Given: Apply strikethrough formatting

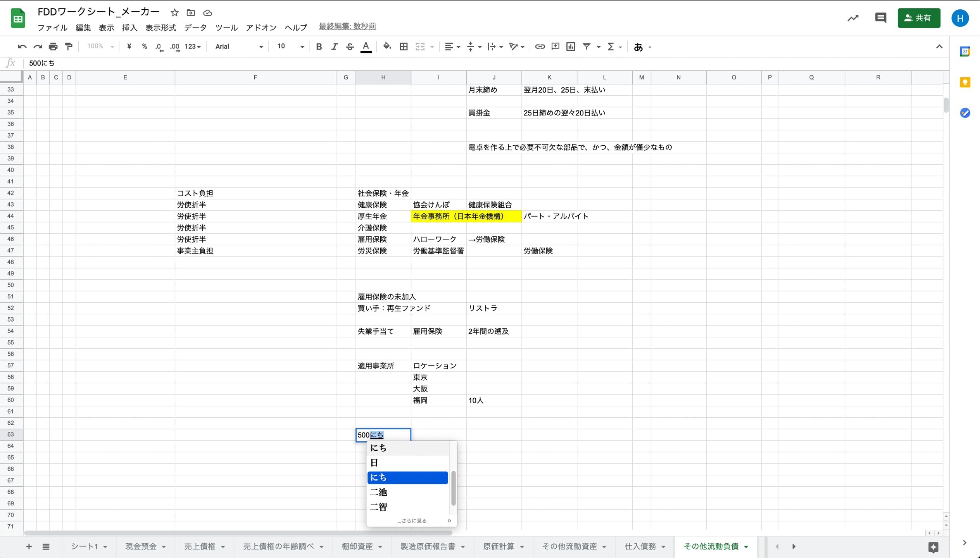Looking at the screenshot, I should tap(350, 46).
